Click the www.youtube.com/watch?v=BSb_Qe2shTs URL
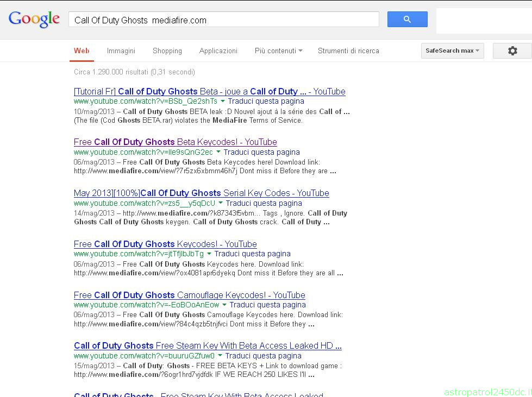 (146, 102)
